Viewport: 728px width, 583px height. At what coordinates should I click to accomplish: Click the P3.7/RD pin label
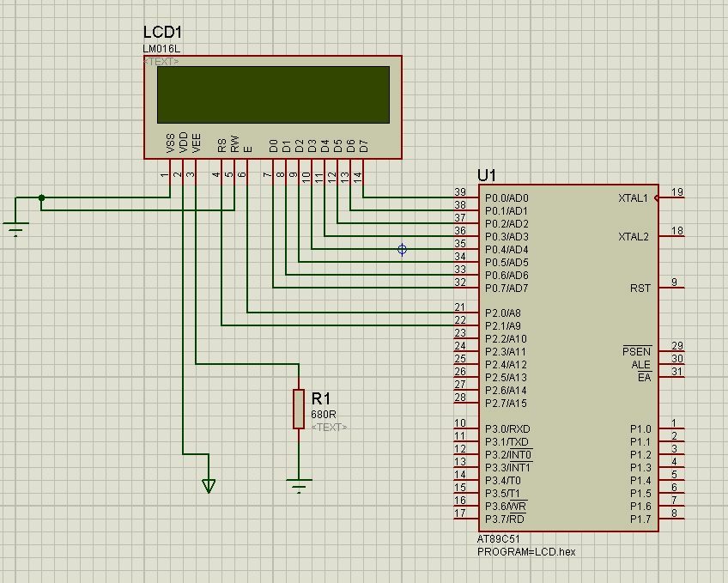pos(504,519)
